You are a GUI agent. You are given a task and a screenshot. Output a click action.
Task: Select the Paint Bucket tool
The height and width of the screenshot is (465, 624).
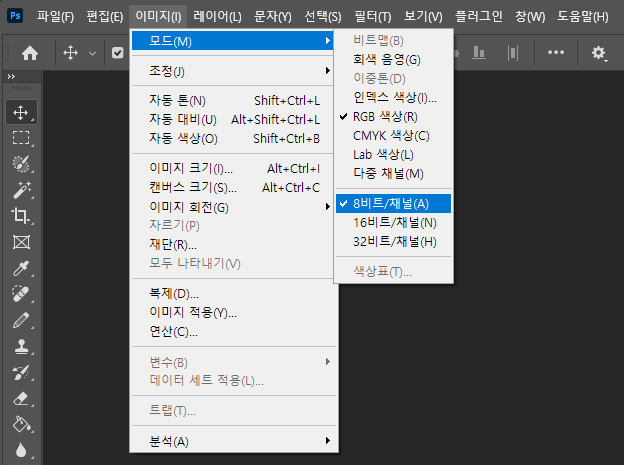click(21, 424)
